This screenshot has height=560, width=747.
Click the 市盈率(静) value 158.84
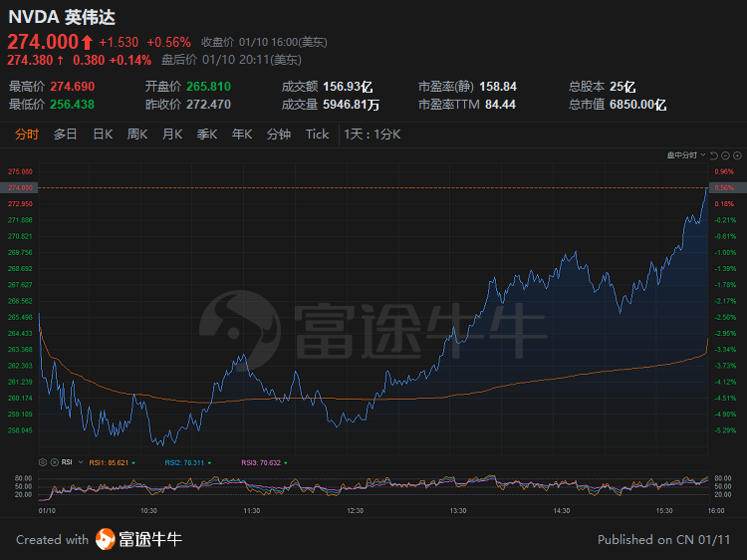click(498, 87)
